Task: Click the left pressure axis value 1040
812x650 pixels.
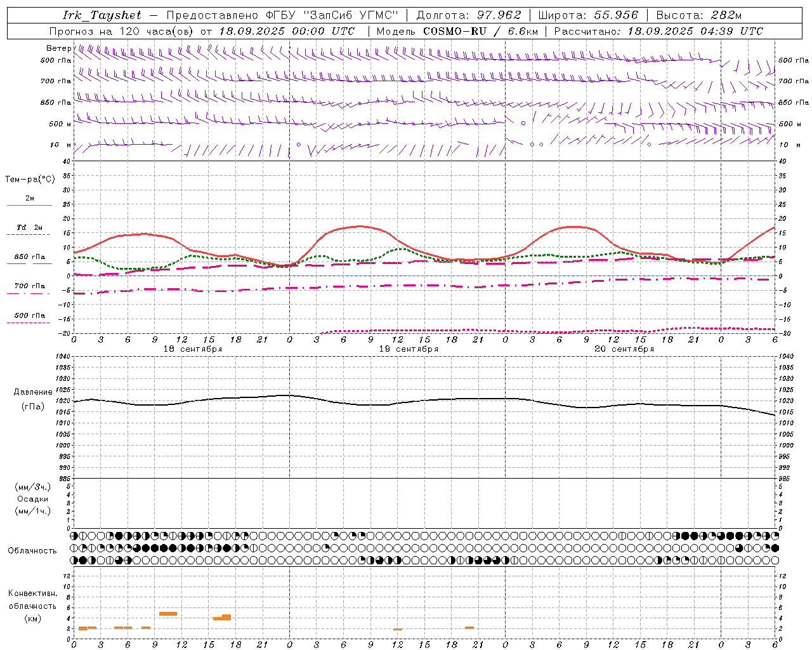Action: tap(63, 357)
